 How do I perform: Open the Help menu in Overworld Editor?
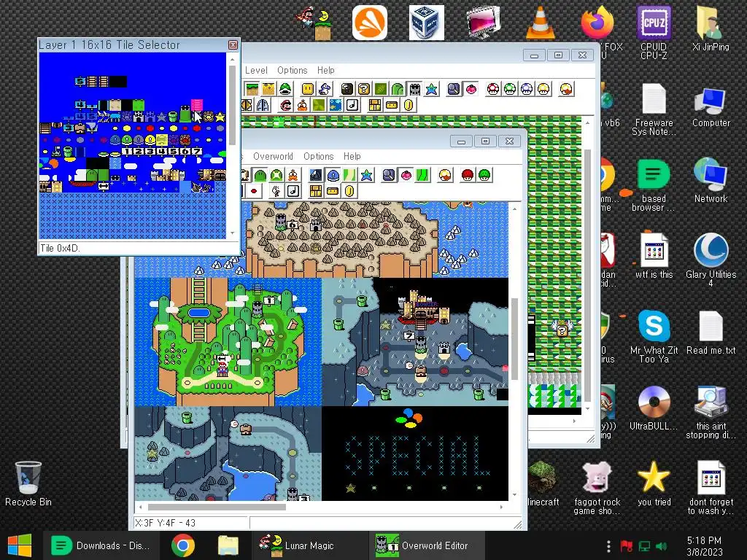[352, 156]
